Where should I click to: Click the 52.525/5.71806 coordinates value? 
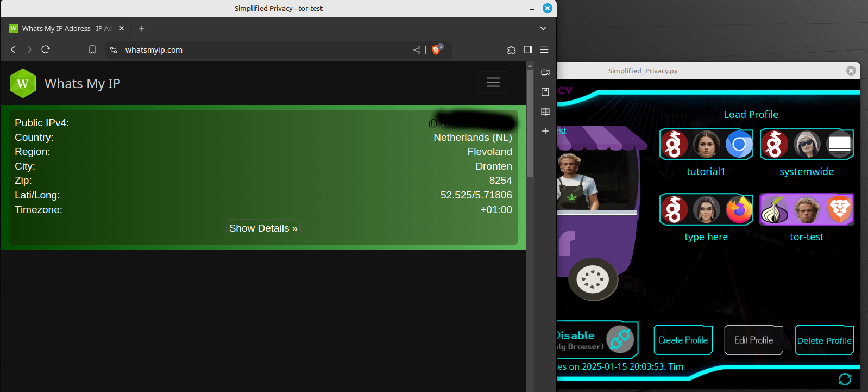point(476,195)
